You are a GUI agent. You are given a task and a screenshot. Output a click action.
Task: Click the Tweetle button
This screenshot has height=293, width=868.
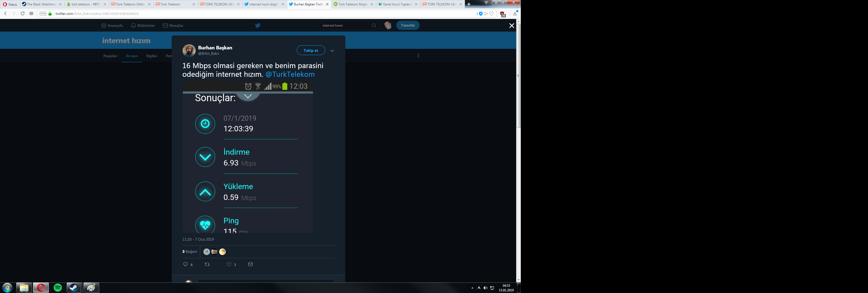click(x=408, y=25)
